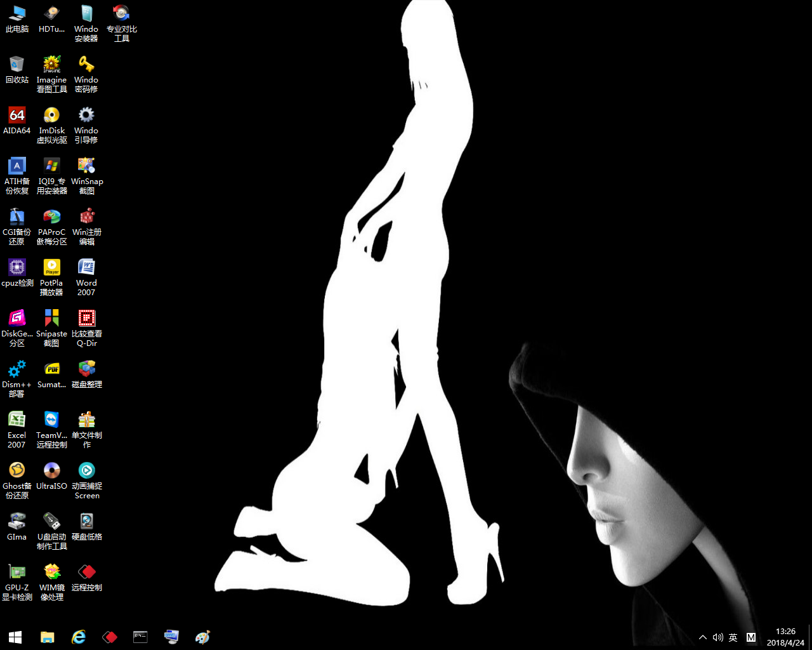This screenshot has height=650, width=812.
Task: Switch the 英 input language indicator
Action: point(733,637)
